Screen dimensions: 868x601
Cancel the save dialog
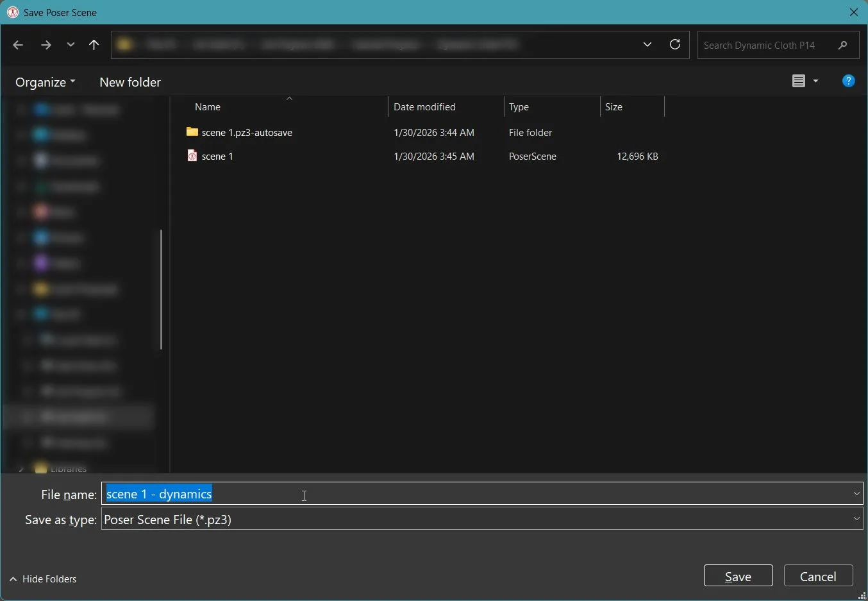point(817,575)
